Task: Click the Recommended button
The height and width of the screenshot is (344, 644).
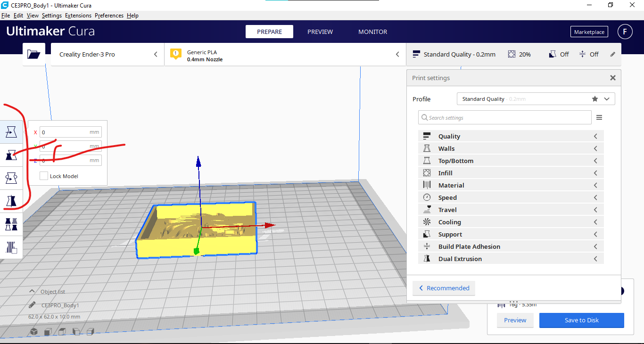Action: pos(444,288)
